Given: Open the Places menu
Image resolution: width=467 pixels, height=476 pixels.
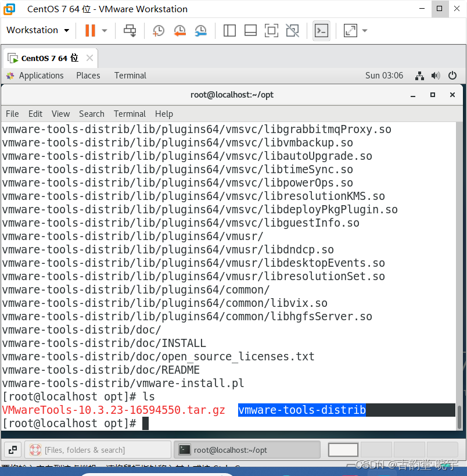Looking at the screenshot, I should click(x=88, y=76).
